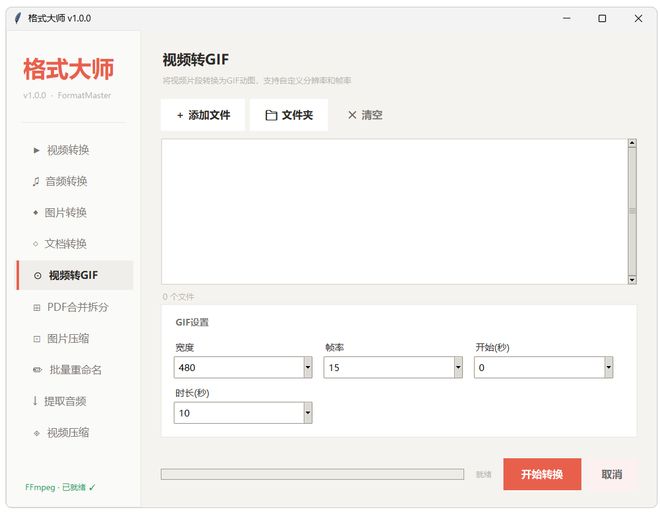The width and height of the screenshot is (660, 516).
Task: Open the 图片转换 sidebar section
Action: point(75,213)
